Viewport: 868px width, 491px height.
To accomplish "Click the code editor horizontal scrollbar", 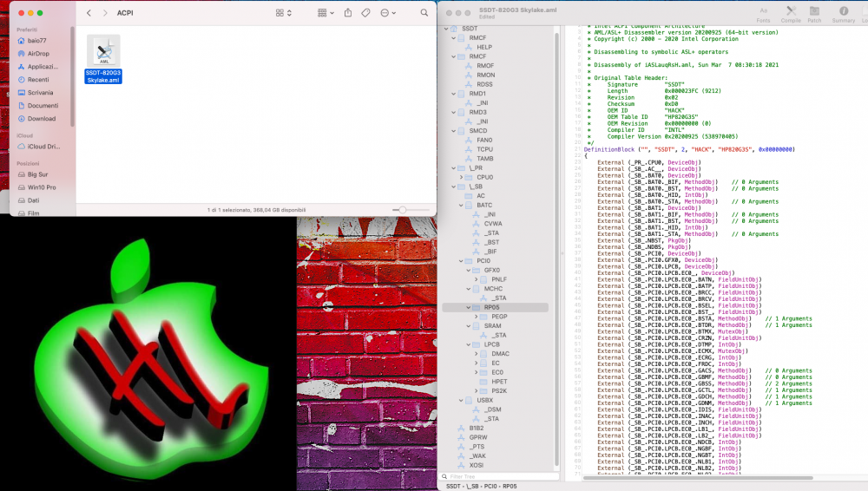I will click(x=698, y=478).
